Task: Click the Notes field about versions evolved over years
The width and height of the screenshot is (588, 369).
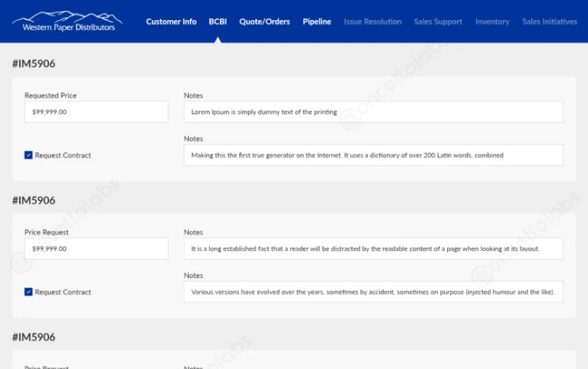Action: (373, 292)
